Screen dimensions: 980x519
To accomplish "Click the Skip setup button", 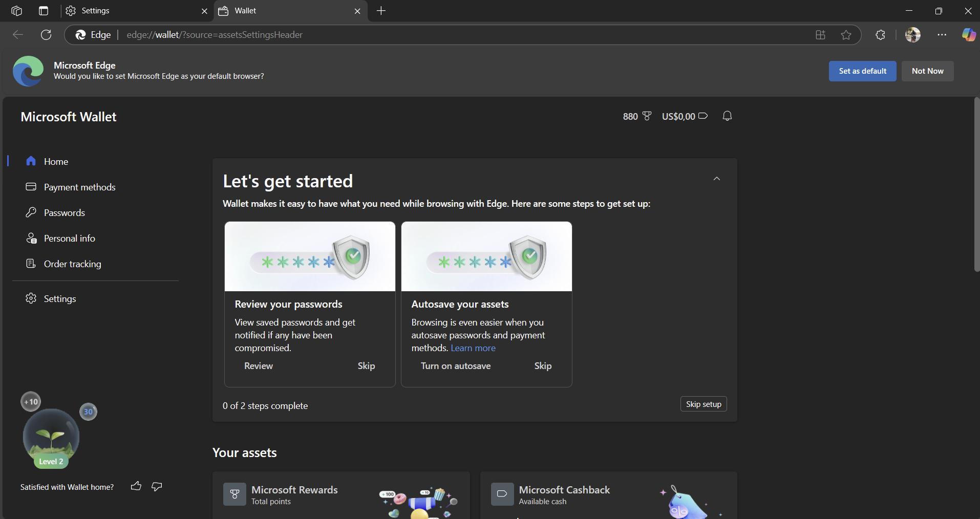I will coord(704,404).
